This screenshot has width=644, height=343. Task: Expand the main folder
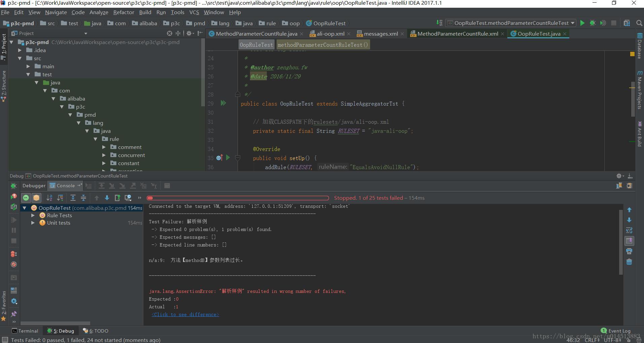tap(28, 66)
